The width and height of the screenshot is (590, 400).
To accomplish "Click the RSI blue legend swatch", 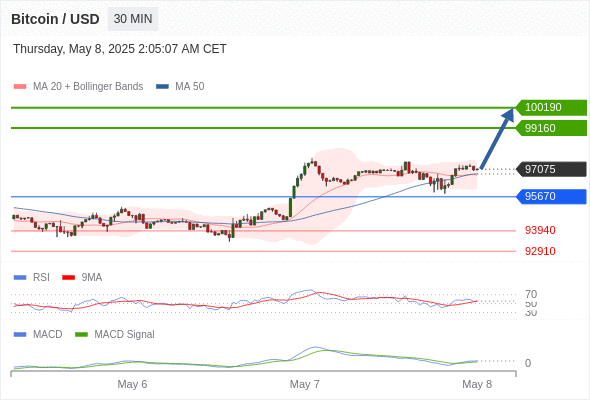I will tap(20, 278).
